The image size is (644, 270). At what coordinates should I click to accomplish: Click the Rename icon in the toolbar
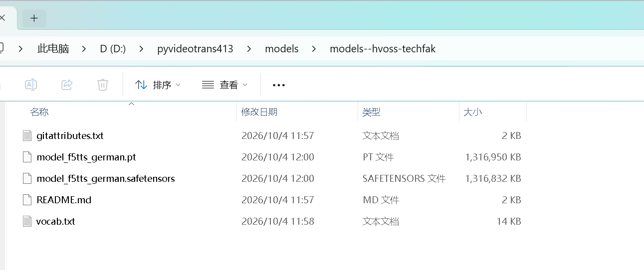tap(31, 85)
